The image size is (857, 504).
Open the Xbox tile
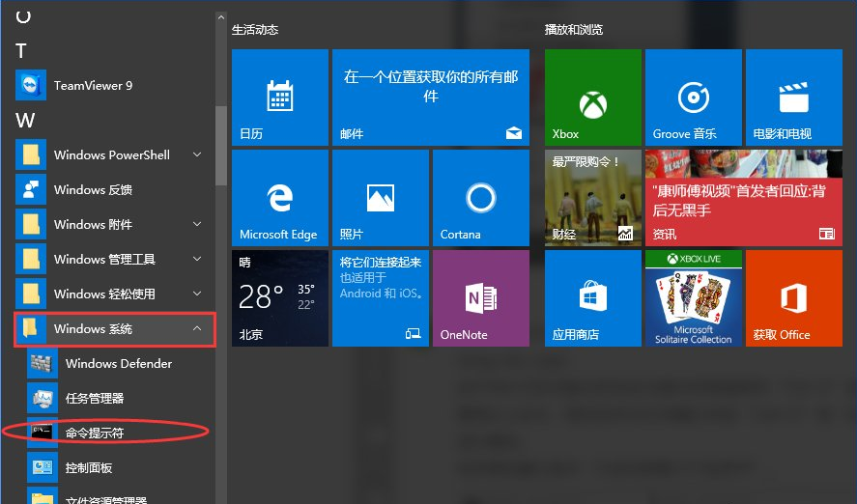click(x=592, y=98)
